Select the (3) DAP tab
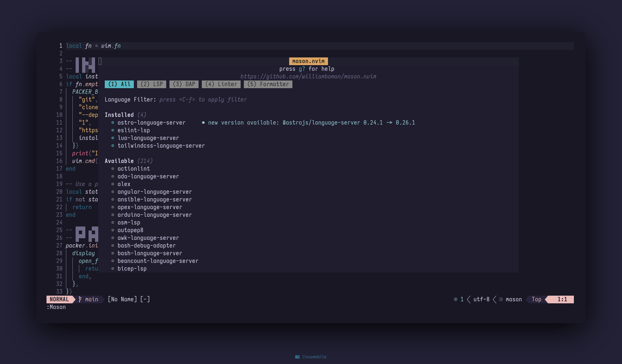622x364 pixels. point(184,84)
